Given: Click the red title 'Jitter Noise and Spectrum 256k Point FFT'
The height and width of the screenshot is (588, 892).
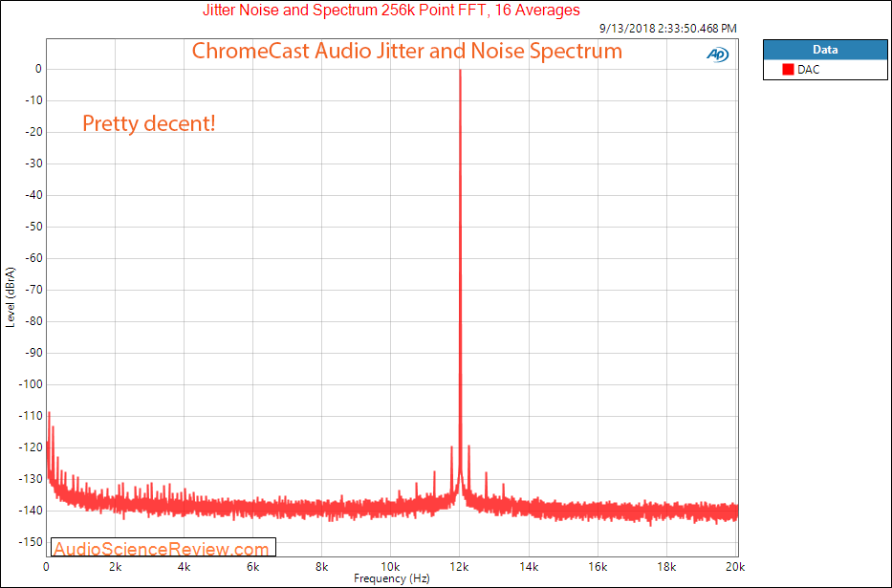Looking at the screenshot, I should (343, 11).
